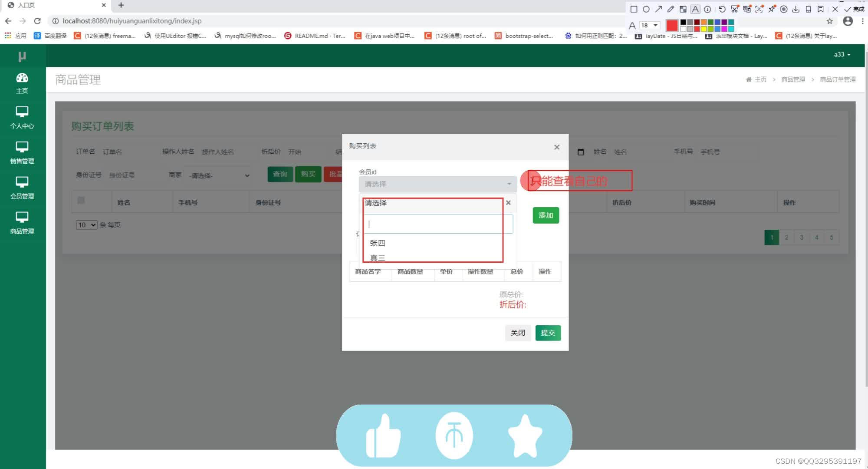Screen dimensions: 868x469
Task: Go back in browser history
Action: 8,21
